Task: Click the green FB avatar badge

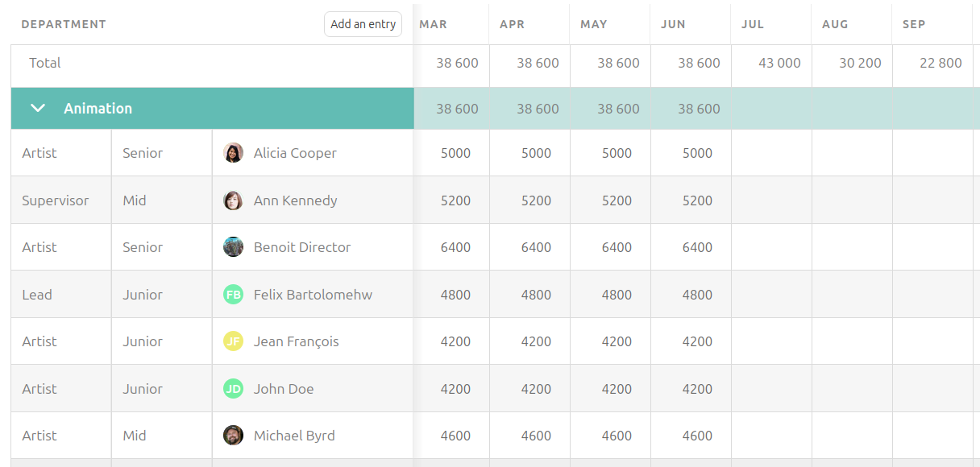Action: click(x=233, y=295)
